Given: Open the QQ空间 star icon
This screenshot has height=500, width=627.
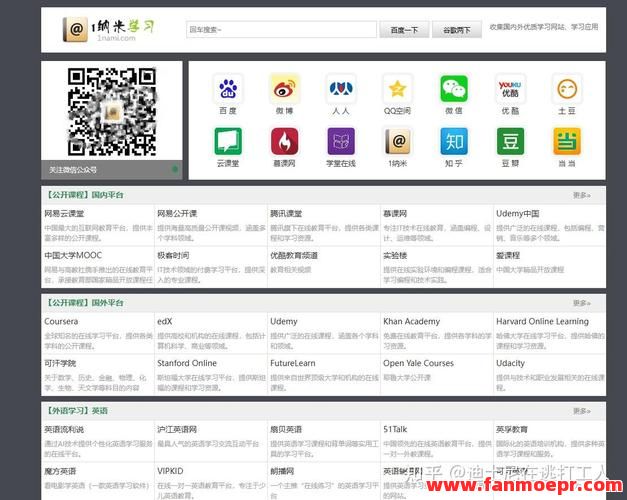Looking at the screenshot, I should click(x=397, y=89).
